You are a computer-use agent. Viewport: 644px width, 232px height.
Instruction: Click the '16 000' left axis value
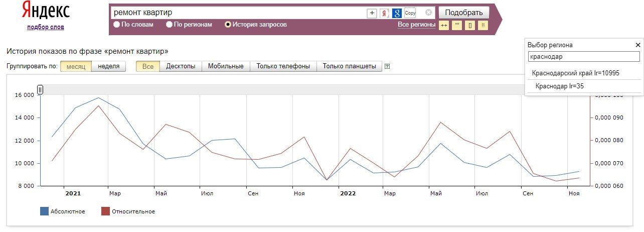point(24,95)
